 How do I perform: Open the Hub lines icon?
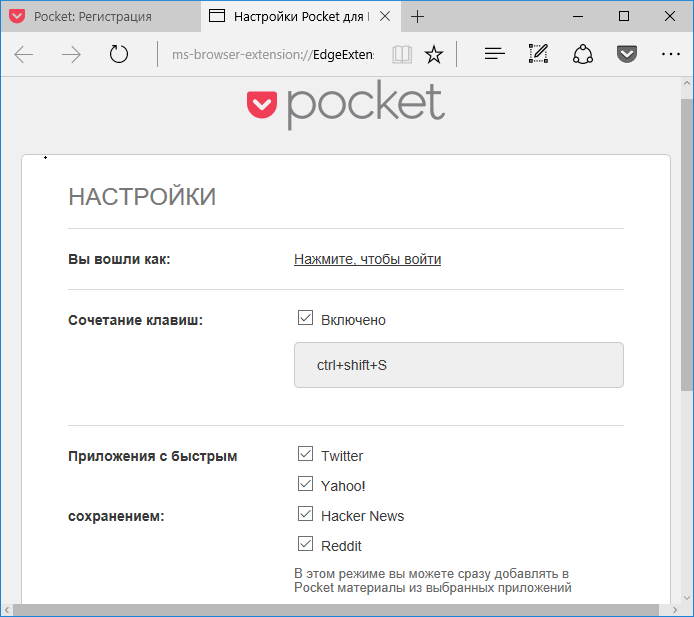coord(494,54)
